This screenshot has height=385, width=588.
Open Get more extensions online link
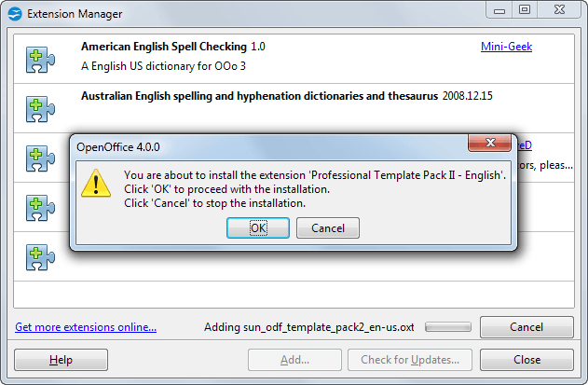click(86, 327)
